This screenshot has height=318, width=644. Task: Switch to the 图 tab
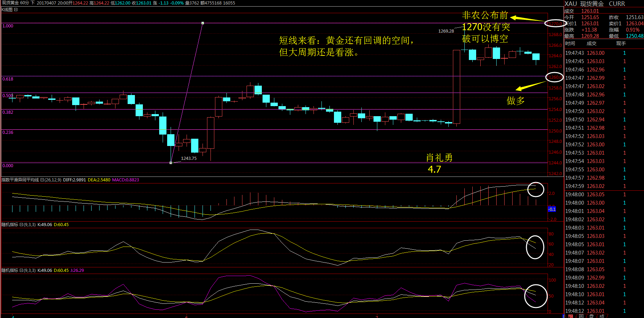[x=581, y=316]
